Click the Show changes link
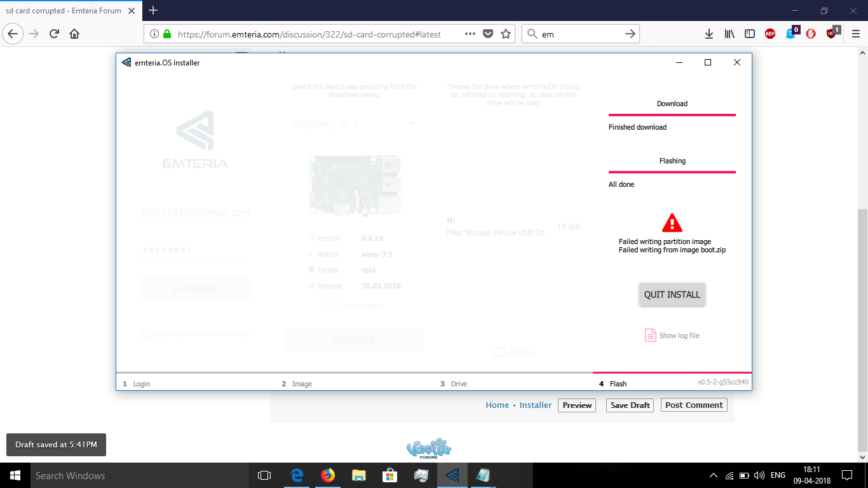The image size is (868, 488). 355,306
